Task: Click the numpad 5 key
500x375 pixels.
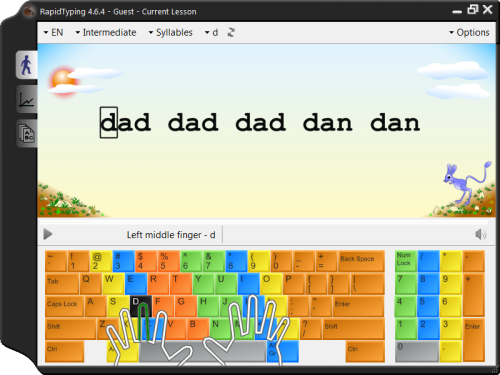Action: point(428,306)
